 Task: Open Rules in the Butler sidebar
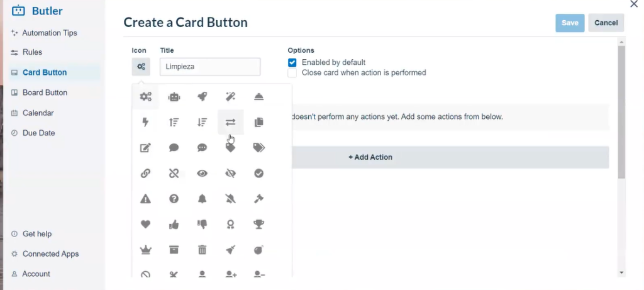point(32,52)
